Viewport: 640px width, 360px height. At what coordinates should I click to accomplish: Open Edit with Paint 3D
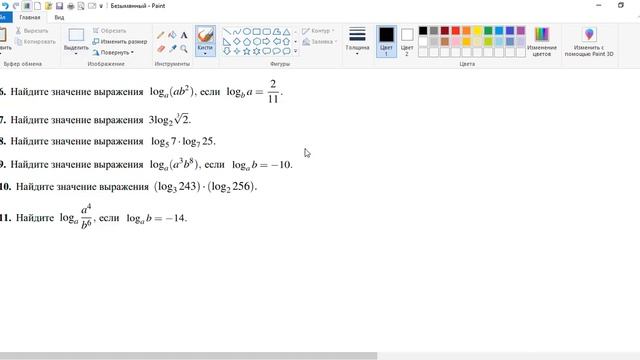(589, 41)
